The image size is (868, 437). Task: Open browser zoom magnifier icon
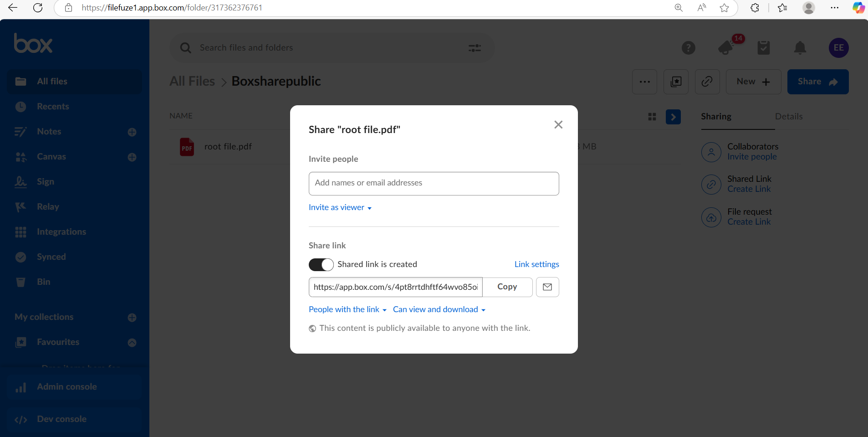click(679, 8)
